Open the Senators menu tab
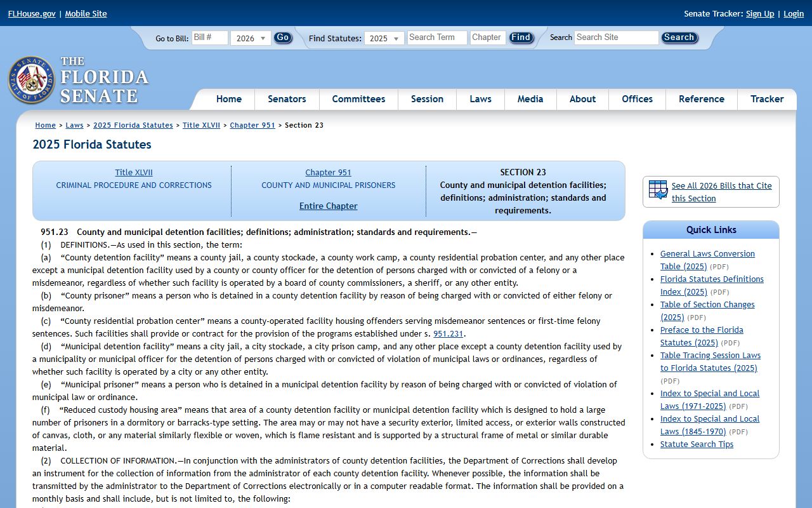 [287, 99]
